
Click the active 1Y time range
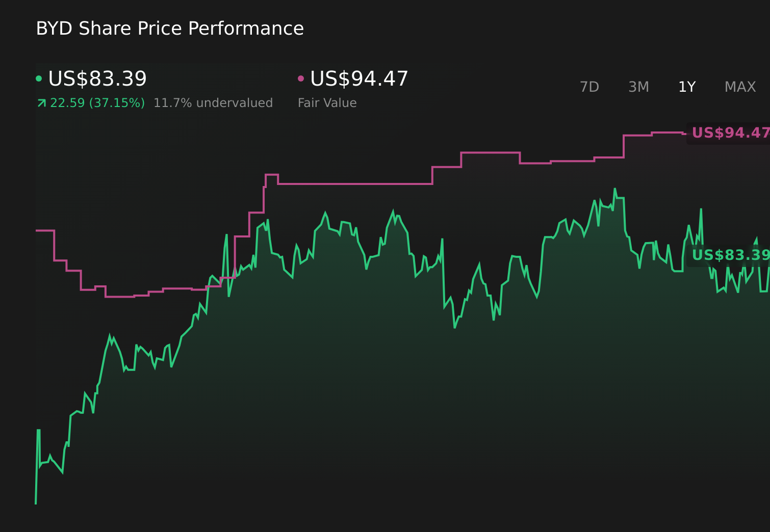pos(686,87)
